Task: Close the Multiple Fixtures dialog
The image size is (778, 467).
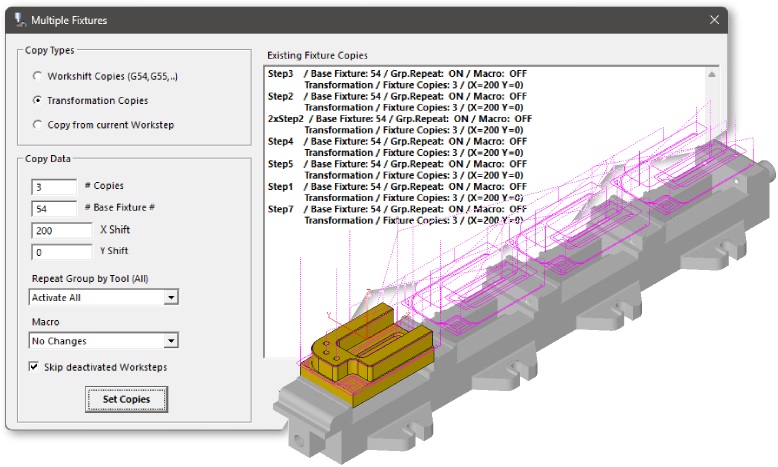Action: 714,20
